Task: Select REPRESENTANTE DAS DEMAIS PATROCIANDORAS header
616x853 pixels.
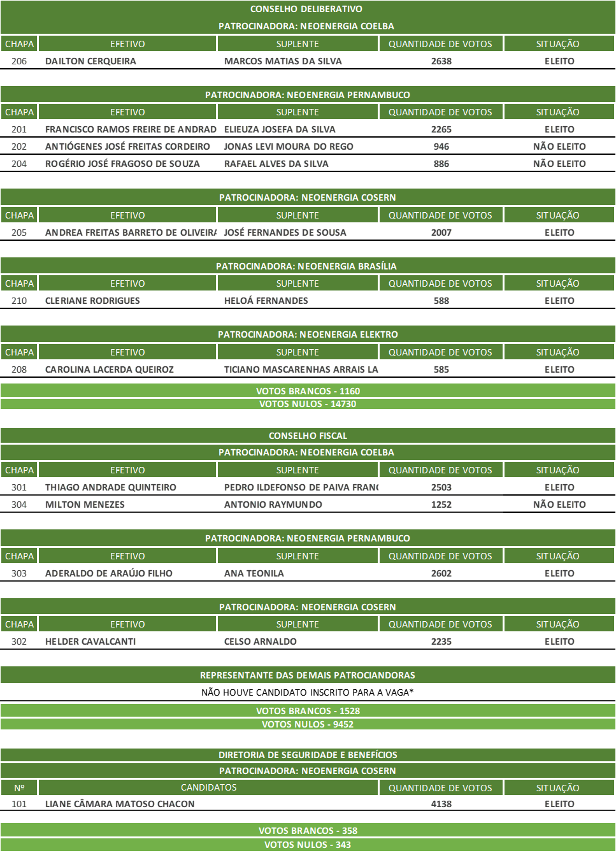Action: pos(308,675)
